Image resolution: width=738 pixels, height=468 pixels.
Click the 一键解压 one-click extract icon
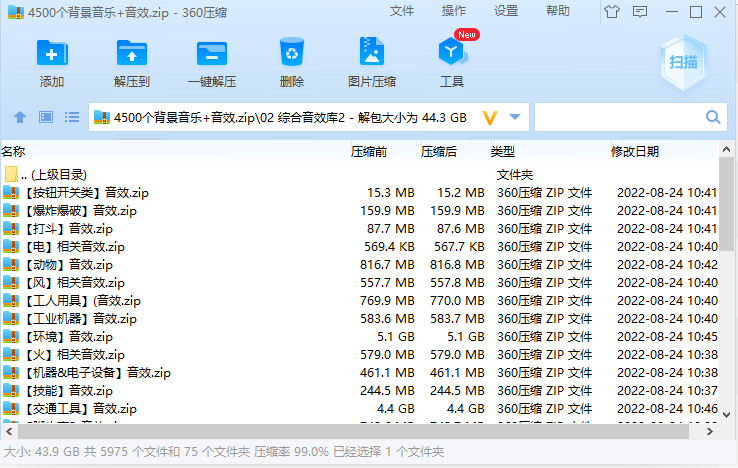point(212,53)
